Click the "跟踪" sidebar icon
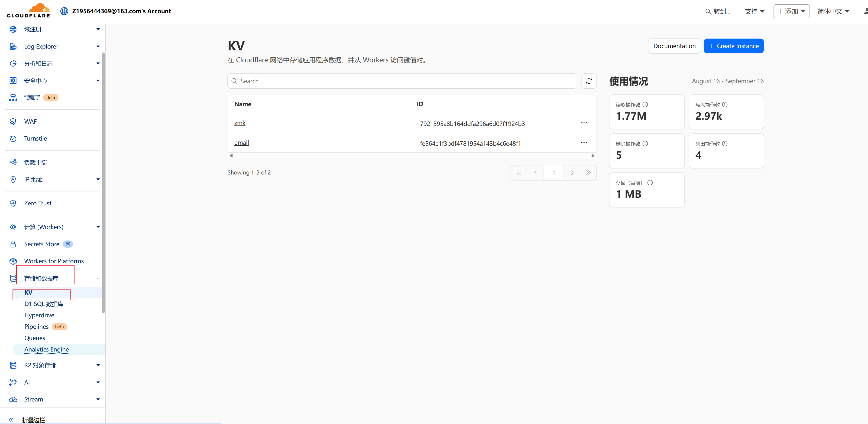This screenshot has height=424, width=868. tap(13, 98)
